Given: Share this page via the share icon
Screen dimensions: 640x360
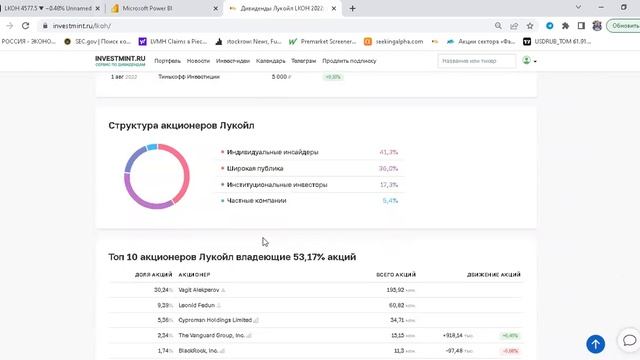Looking at the screenshot, I should pos(514,26).
